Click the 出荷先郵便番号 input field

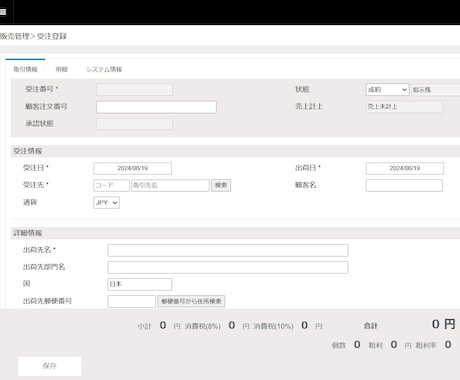point(132,301)
